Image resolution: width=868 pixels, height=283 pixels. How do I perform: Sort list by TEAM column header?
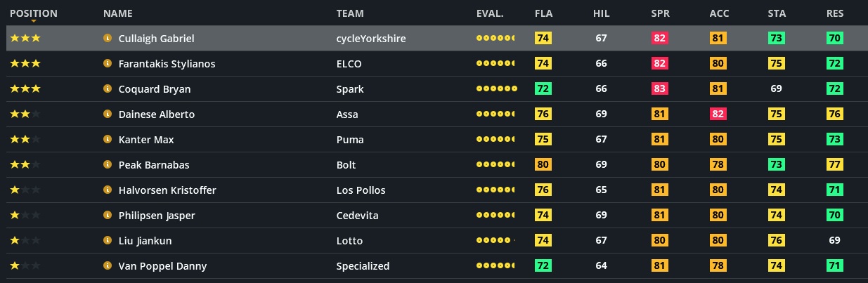pos(350,13)
